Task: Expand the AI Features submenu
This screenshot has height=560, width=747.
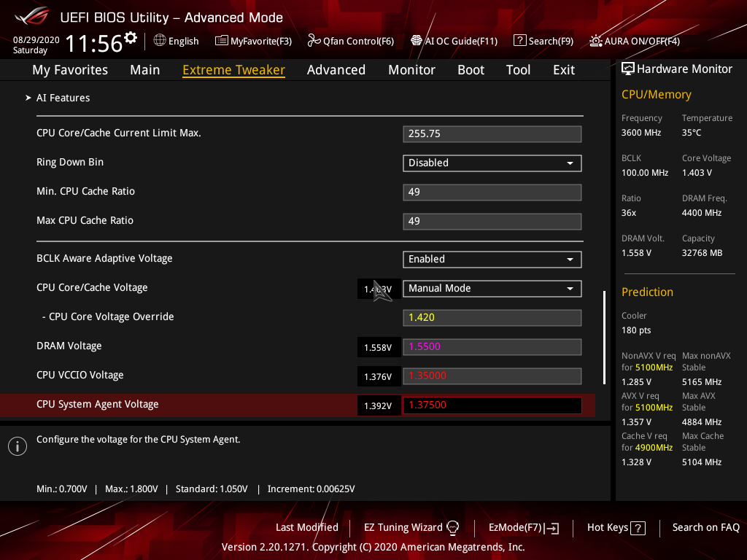Action: point(63,98)
